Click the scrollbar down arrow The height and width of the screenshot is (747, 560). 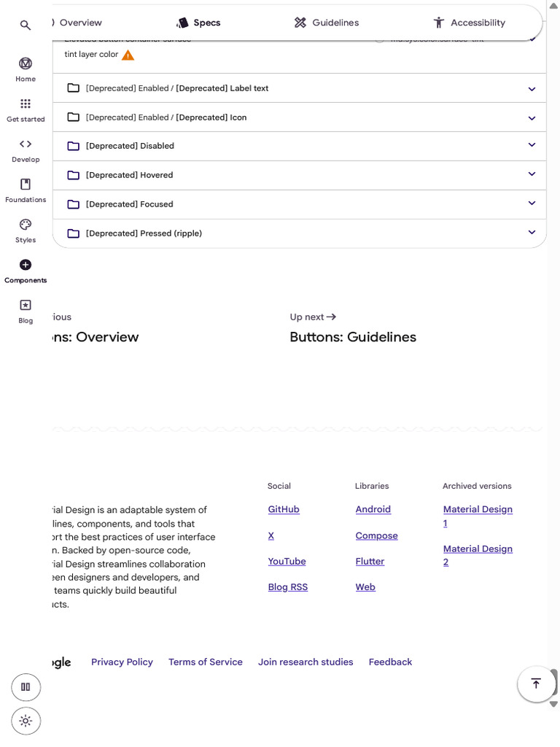[x=553, y=704]
